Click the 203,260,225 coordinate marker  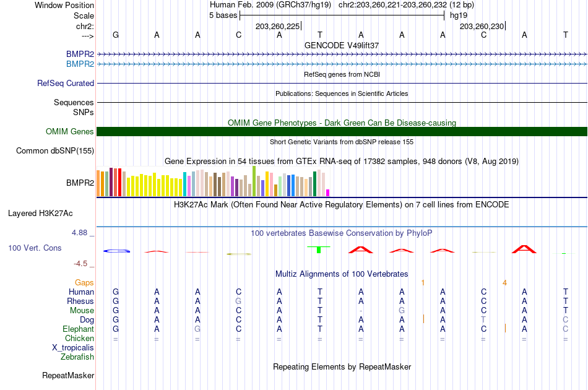click(x=277, y=26)
